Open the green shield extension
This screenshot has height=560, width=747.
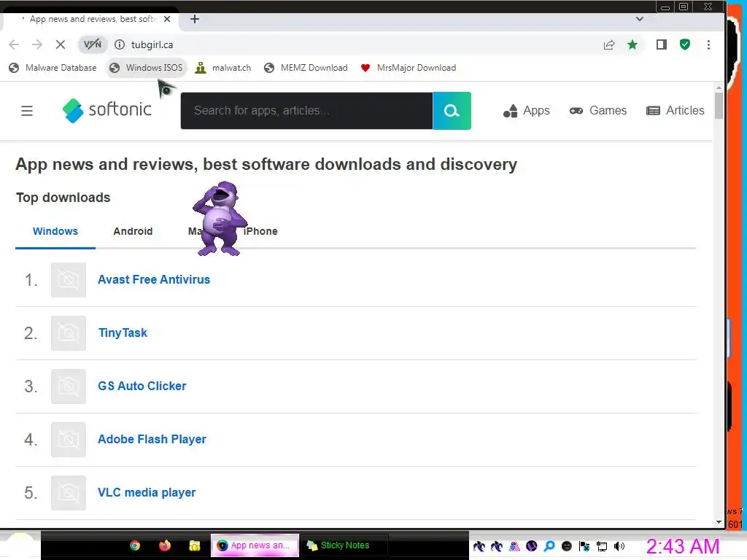(684, 44)
